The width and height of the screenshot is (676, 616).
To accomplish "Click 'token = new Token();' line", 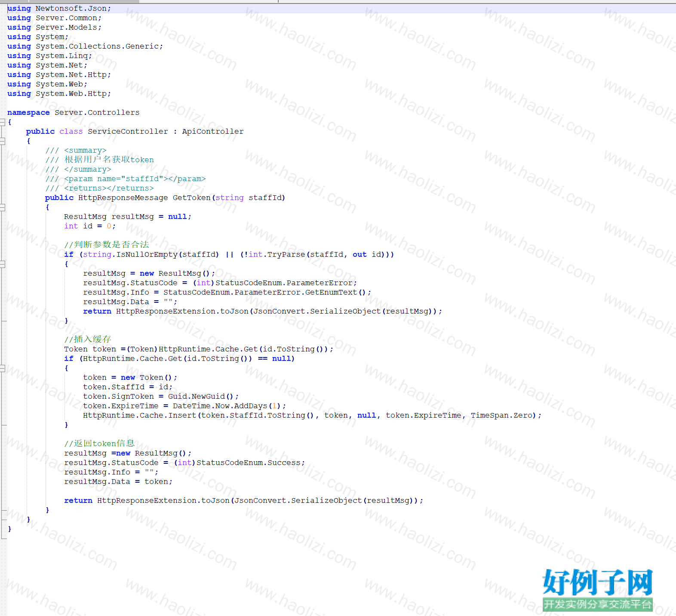I will click(130, 377).
